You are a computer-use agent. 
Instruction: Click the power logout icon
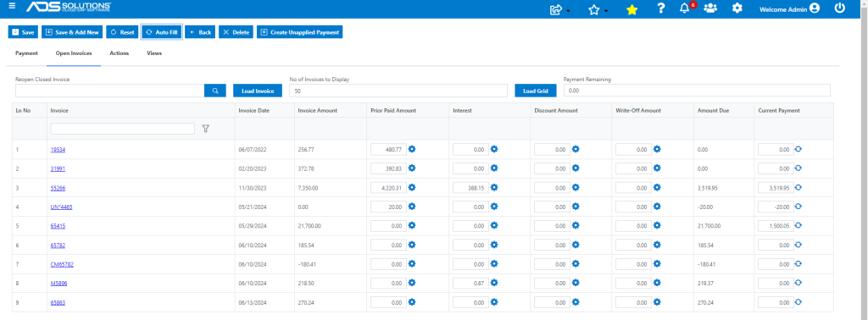[x=840, y=8]
